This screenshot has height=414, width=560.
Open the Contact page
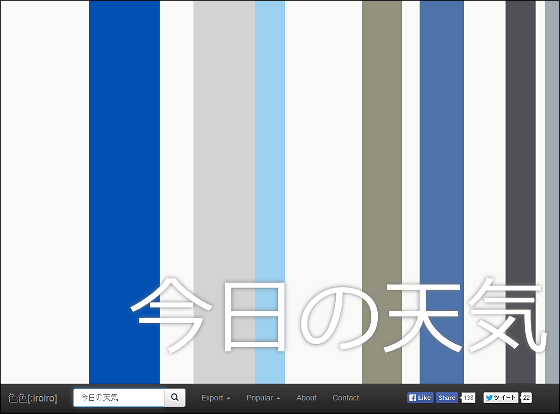346,398
